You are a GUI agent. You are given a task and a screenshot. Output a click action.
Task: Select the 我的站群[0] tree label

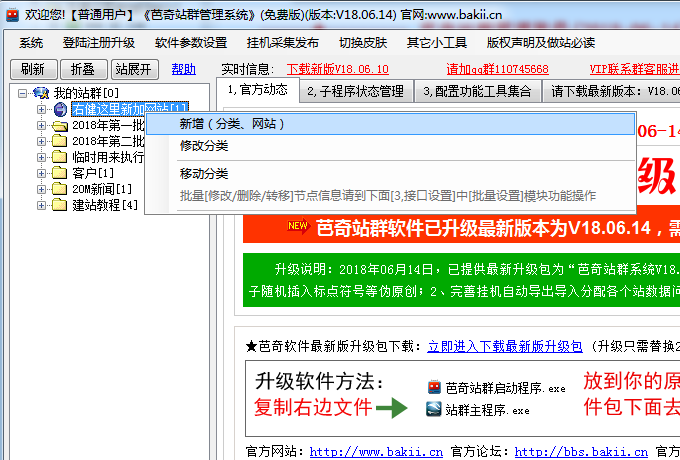tap(86, 93)
